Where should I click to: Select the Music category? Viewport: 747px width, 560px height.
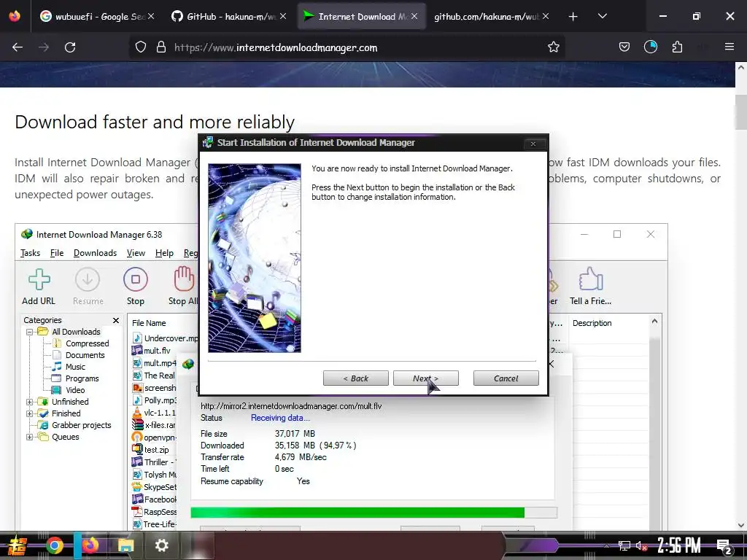75,367
